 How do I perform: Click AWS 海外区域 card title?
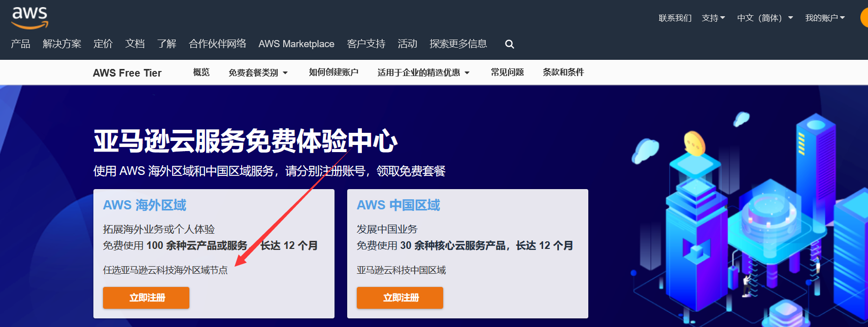click(x=145, y=205)
